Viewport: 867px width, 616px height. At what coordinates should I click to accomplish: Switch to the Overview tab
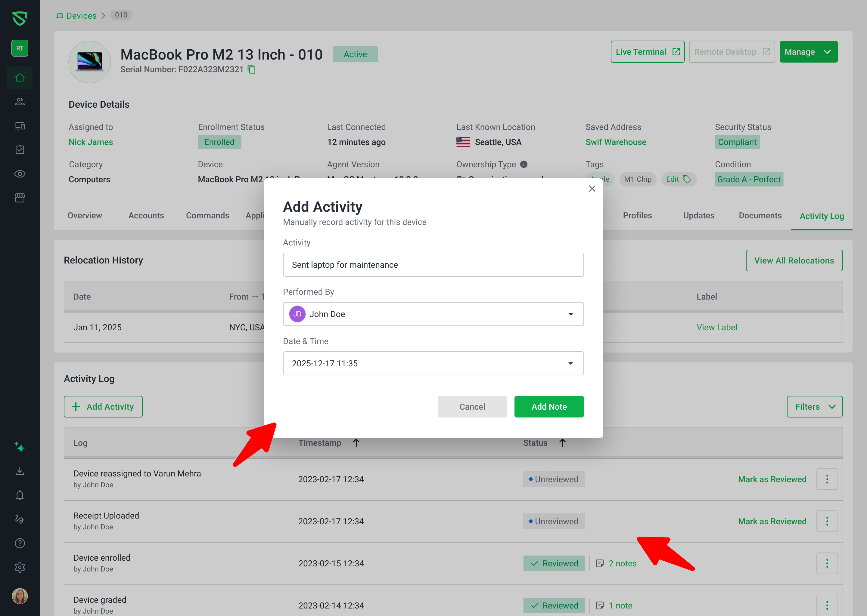tap(85, 215)
